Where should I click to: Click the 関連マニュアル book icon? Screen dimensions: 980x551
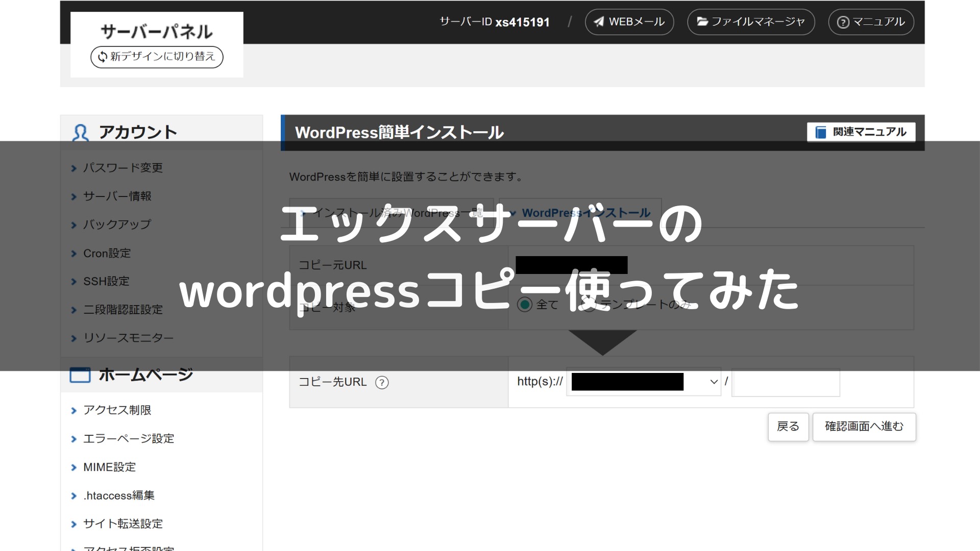click(x=821, y=132)
